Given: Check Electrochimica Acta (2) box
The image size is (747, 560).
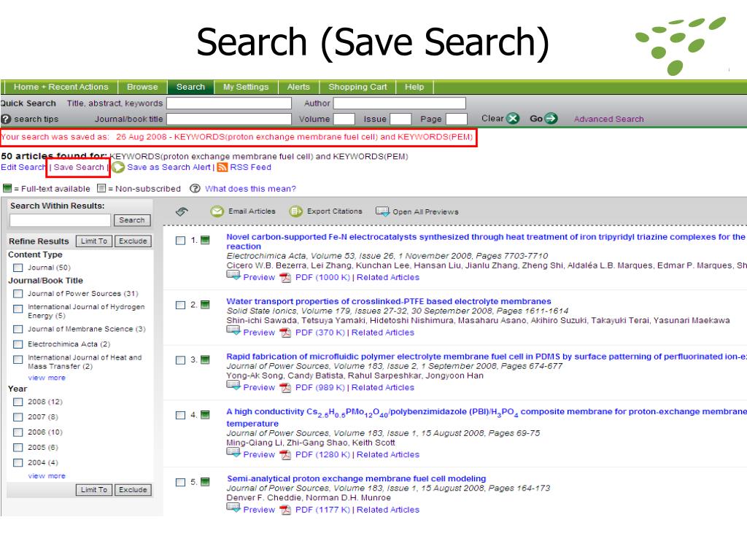Looking at the screenshot, I should coord(18,344).
